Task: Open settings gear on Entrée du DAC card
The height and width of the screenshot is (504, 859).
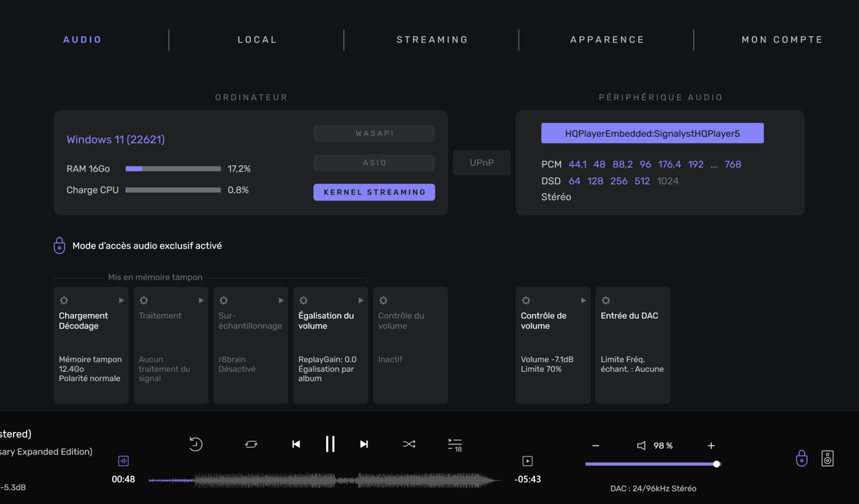Action: pos(606,301)
